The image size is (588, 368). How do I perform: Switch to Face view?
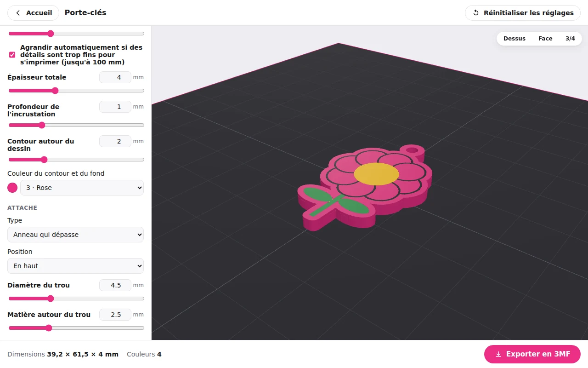(545, 39)
